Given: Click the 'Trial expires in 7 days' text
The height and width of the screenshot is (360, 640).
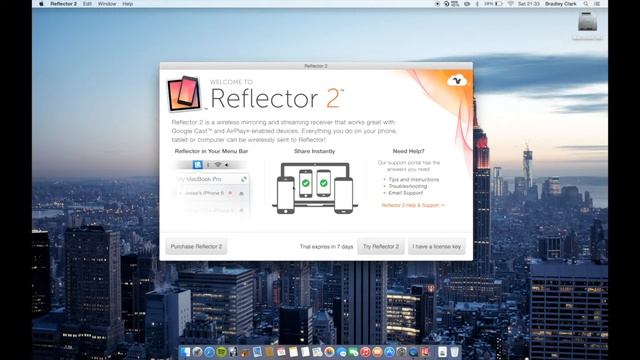Looking at the screenshot, I should point(327,247).
